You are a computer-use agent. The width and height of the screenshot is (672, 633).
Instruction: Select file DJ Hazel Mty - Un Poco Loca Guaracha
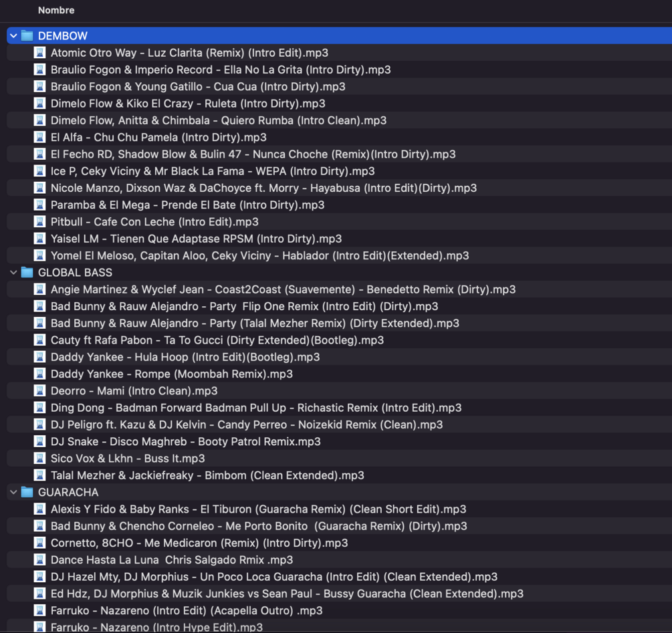click(274, 577)
